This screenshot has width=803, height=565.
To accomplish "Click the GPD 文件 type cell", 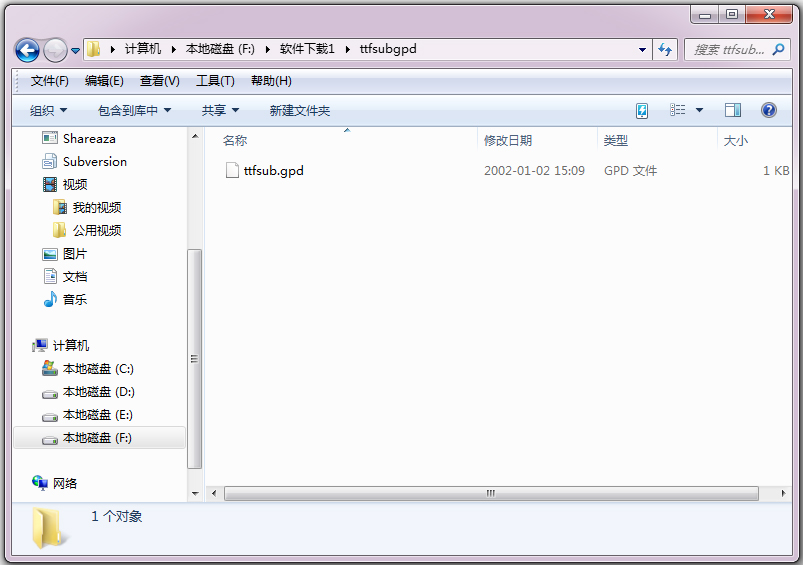I will 630,171.
